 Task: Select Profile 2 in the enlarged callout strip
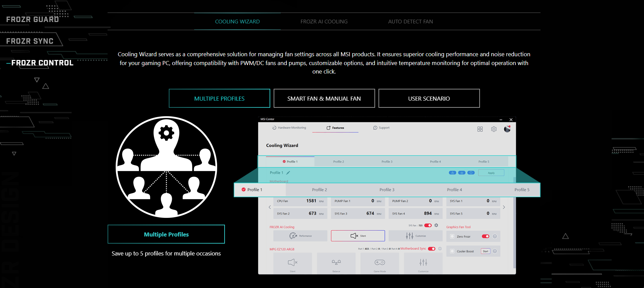[319, 190]
